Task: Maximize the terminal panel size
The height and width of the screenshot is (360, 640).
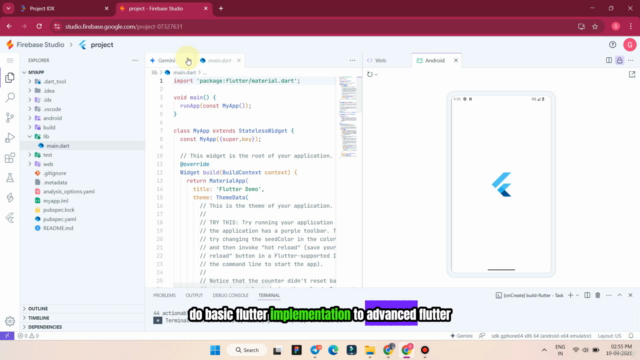Action: pos(620,295)
